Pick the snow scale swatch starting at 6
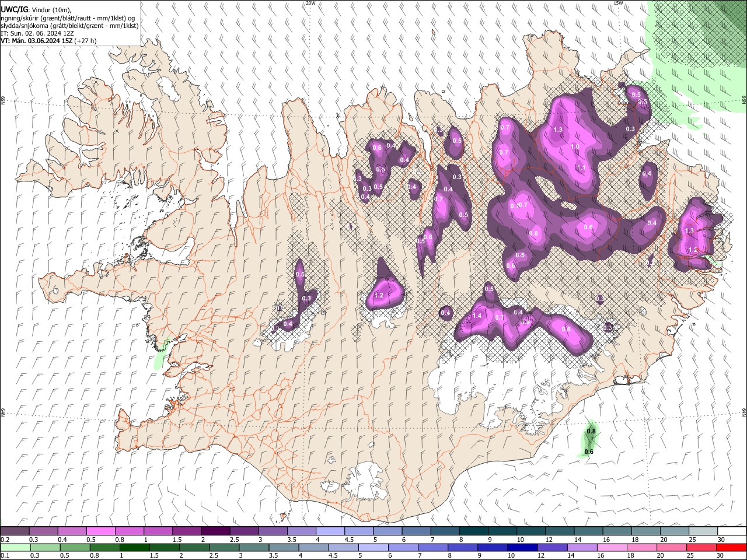The width and height of the screenshot is (747, 560). pos(416,531)
